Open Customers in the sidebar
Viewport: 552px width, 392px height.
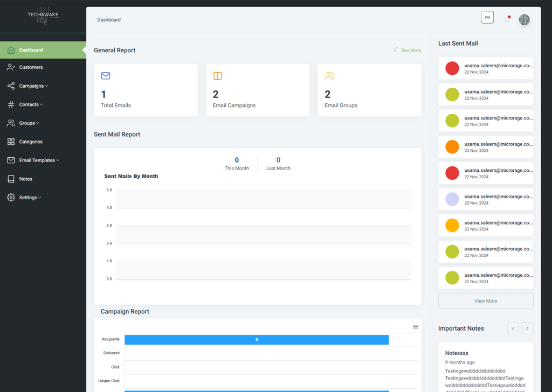[x=31, y=67]
